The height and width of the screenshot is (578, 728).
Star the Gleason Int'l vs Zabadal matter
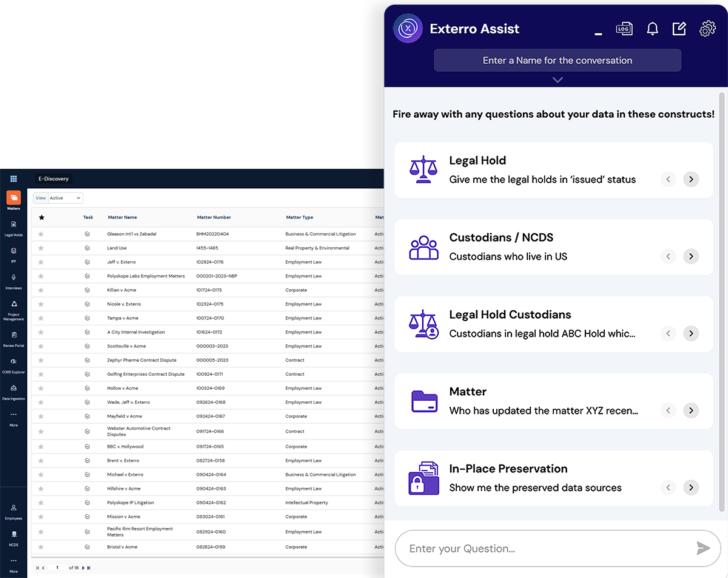click(x=41, y=234)
